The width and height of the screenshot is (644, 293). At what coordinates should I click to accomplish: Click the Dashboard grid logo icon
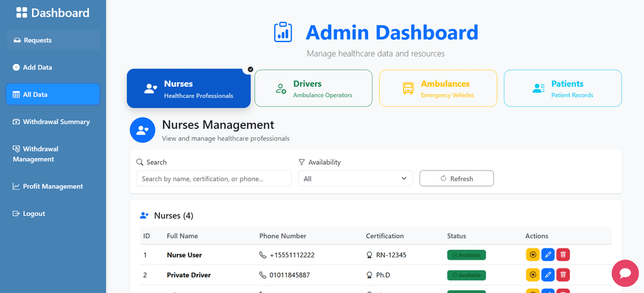pos(22,13)
